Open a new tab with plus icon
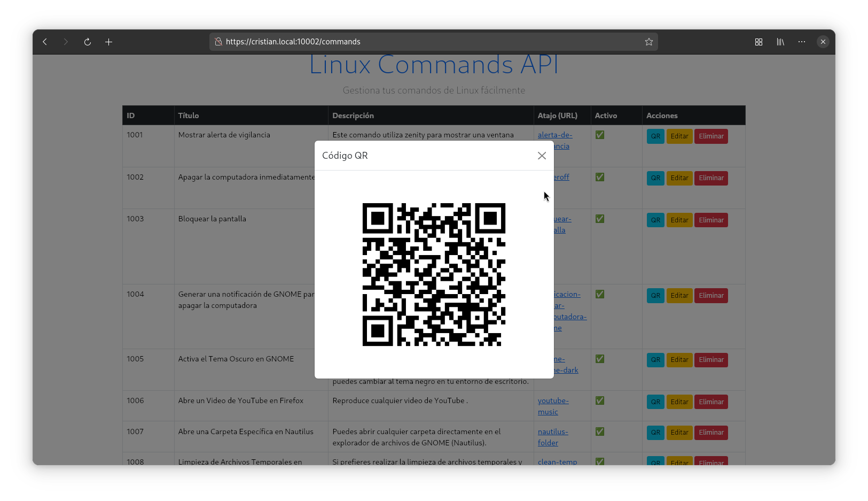868x501 pixels. [108, 42]
